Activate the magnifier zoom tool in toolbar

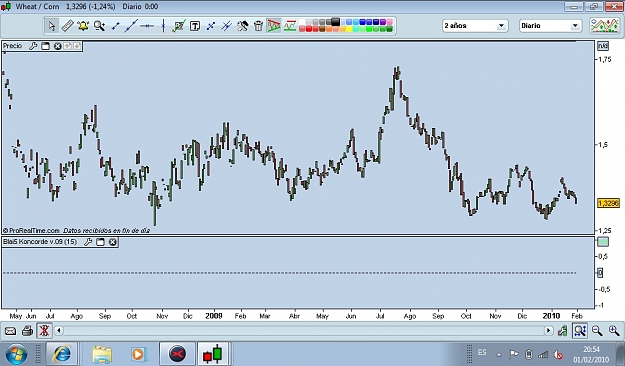(99, 26)
